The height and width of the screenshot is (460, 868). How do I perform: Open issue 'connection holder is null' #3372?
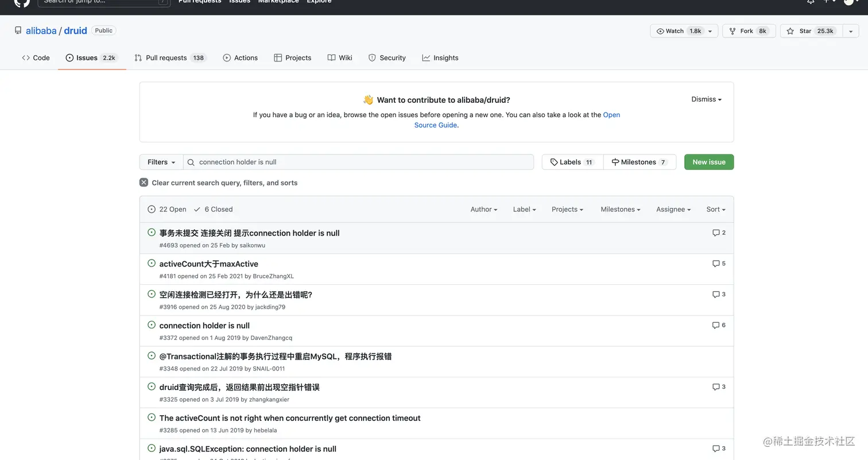(x=204, y=326)
